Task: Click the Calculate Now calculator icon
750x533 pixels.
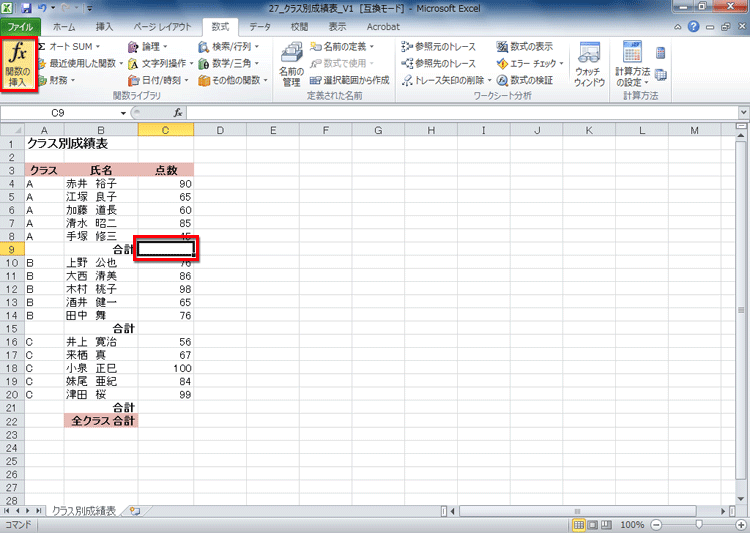Action: (x=661, y=53)
